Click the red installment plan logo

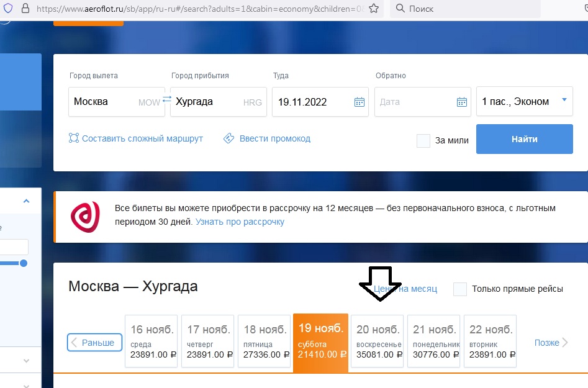click(85, 217)
